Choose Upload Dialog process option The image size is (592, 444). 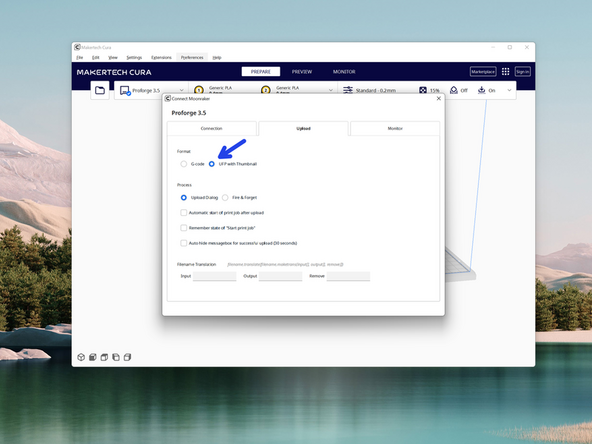coord(183,197)
